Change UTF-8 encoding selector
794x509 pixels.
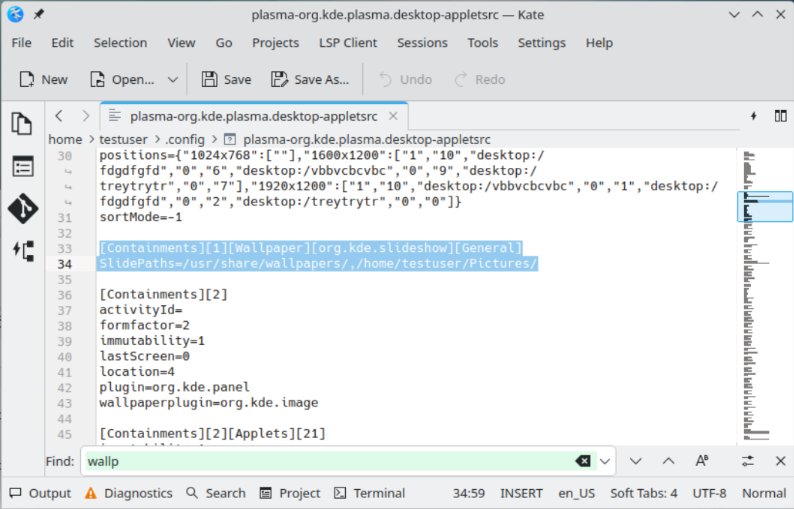tap(709, 493)
